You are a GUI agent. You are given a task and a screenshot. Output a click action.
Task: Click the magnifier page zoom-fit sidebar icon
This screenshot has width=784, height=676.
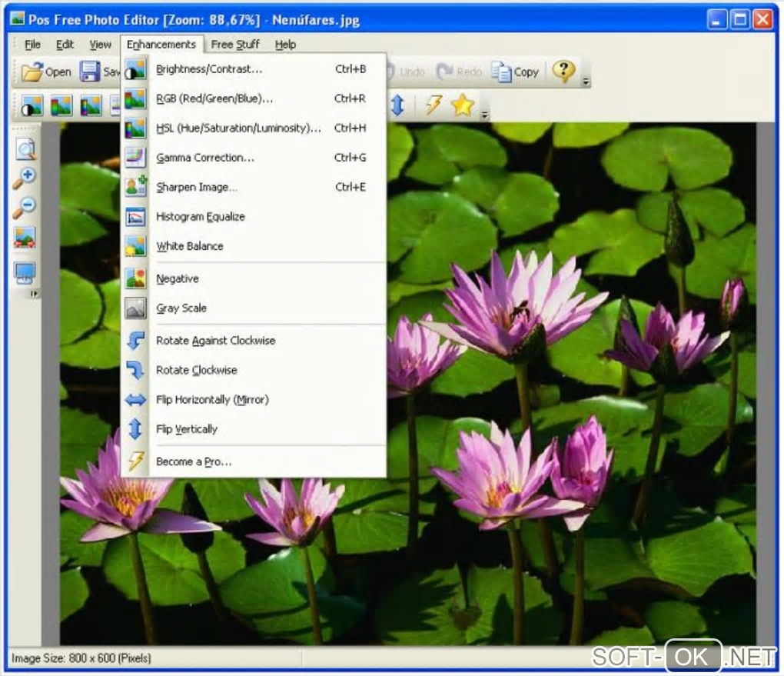click(25, 149)
